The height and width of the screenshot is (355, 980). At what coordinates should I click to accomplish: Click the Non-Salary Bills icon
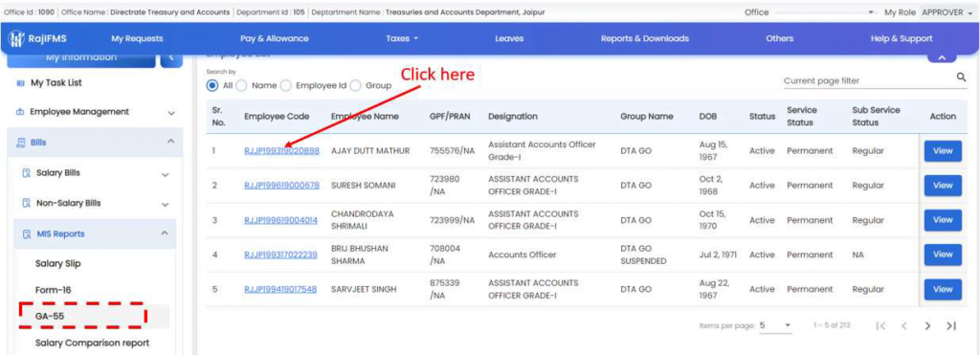pyautogui.click(x=26, y=203)
